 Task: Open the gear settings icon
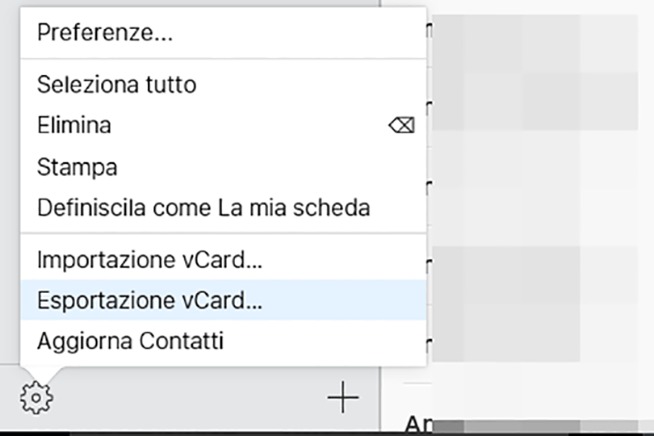37,398
